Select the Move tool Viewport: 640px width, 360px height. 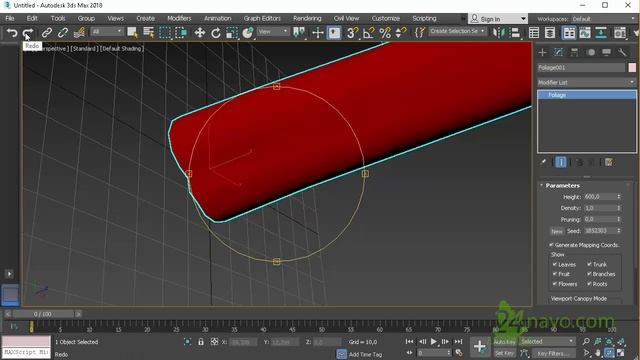pos(200,33)
